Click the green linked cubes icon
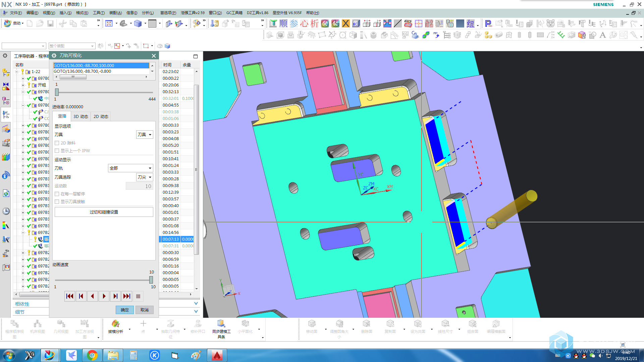The height and width of the screenshot is (362, 644). click(x=426, y=35)
